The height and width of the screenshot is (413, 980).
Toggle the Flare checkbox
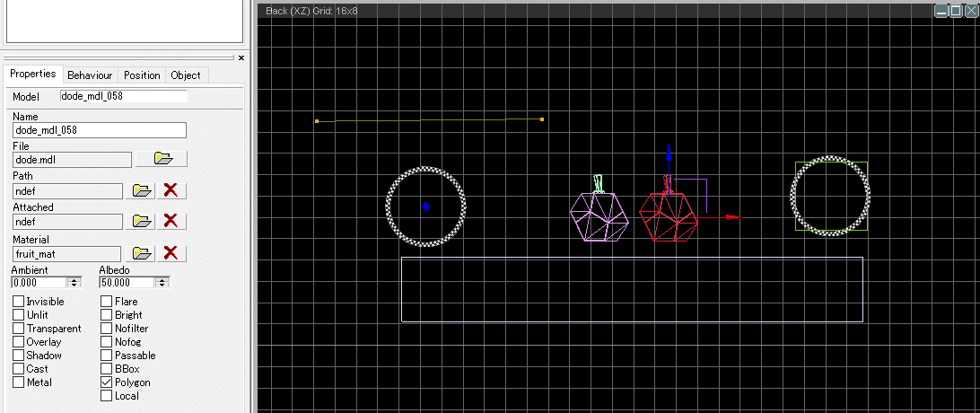click(106, 302)
